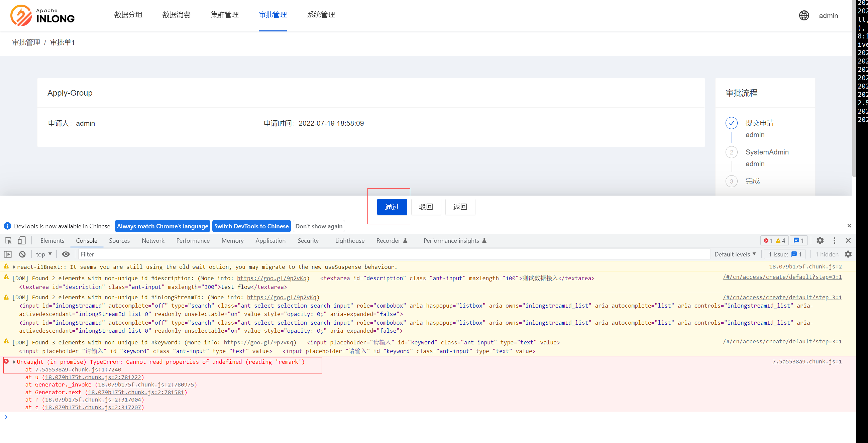Image resolution: width=868 pixels, height=443 pixels.
Task: Open the 数据分组 menu item
Action: 128,15
